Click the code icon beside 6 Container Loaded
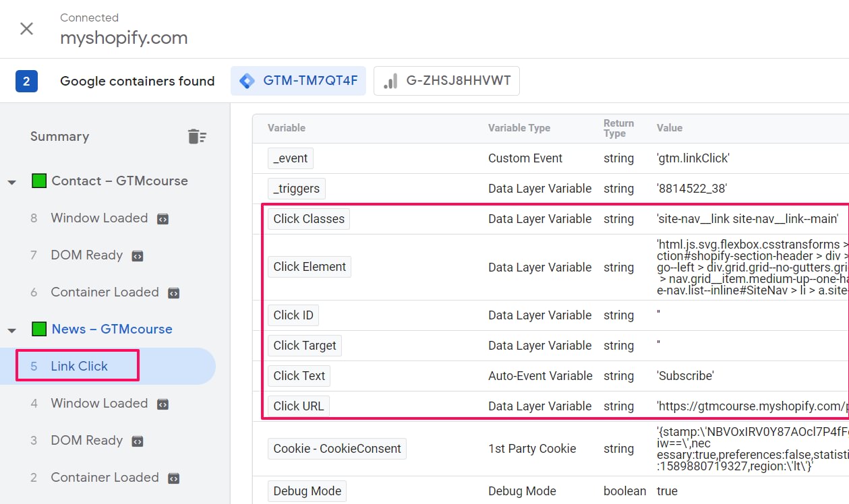The height and width of the screenshot is (504, 849). (x=173, y=293)
